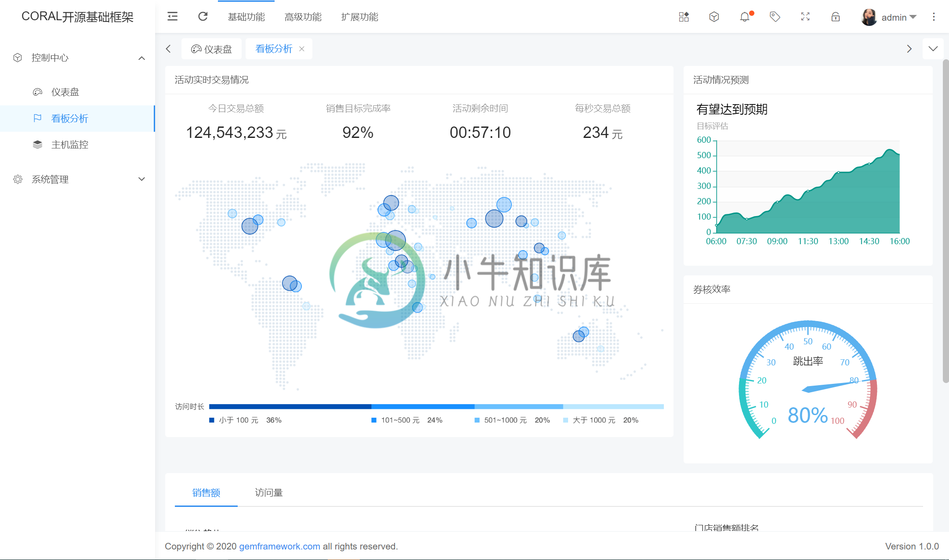
Task: Click the refresh page icon
Action: coord(203,17)
